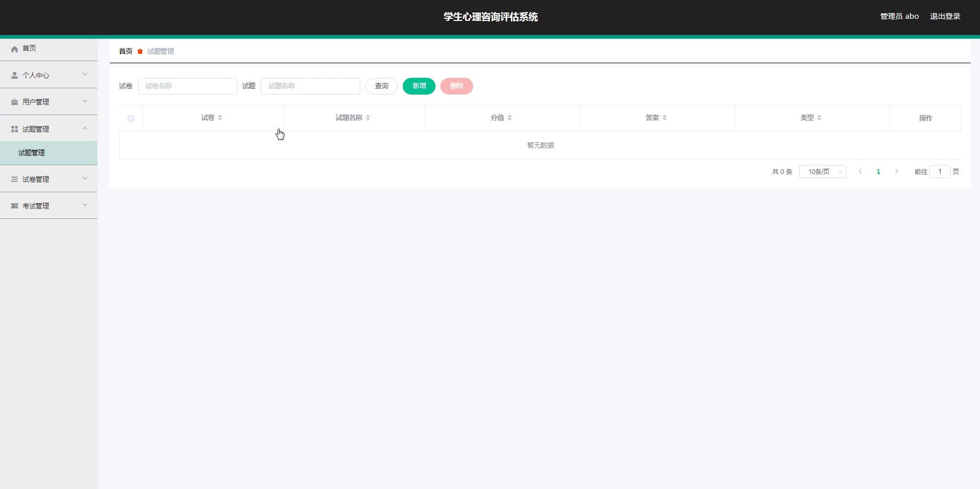
Task: Tick the select-all checkbox in table header
Action: [x=131, y=119]
